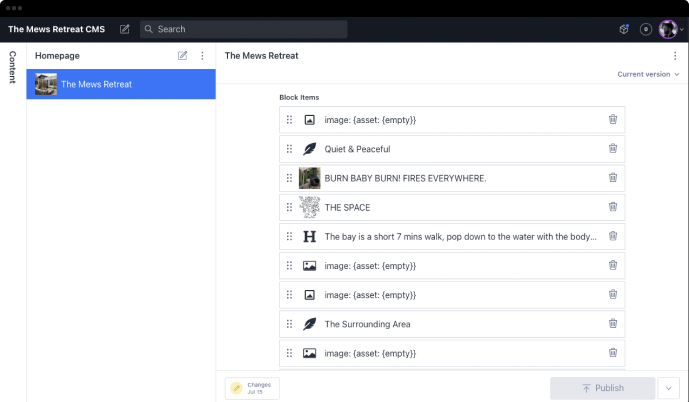Viewport: 689px width, 402px height.
Task: Grab the drag handle of Quiet & Peaceful
Action: (289, 149)
